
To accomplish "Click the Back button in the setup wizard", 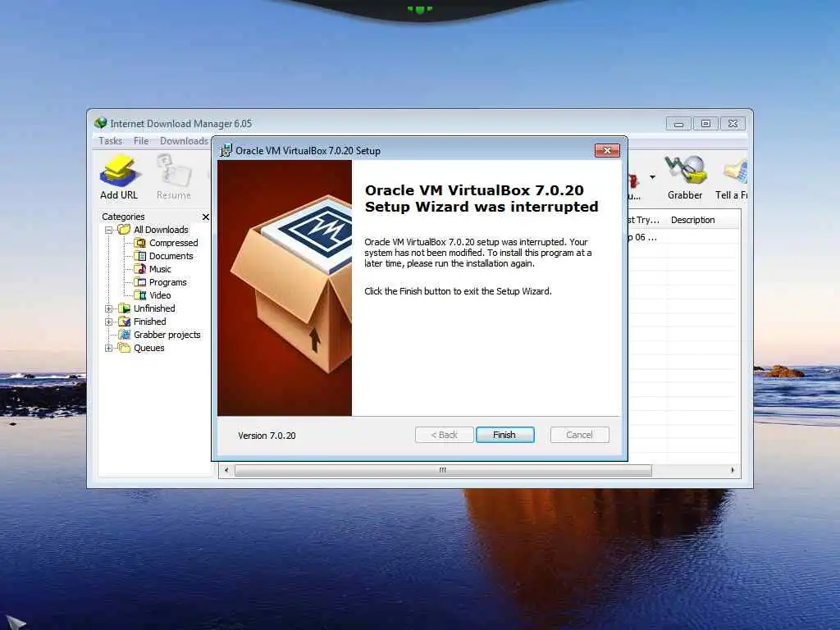I will tap(444, 435).
